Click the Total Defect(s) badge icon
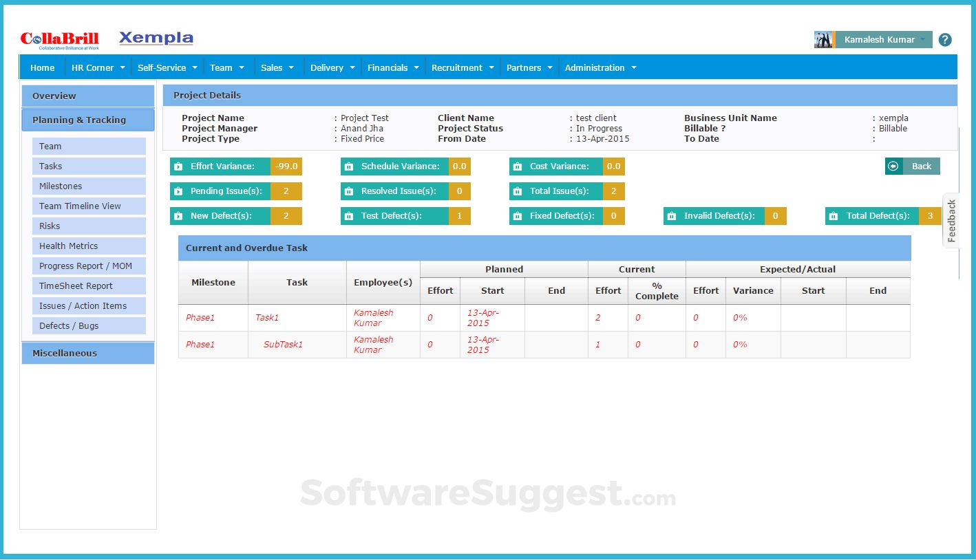The image size is (976, 560). [x=834, y=216]
